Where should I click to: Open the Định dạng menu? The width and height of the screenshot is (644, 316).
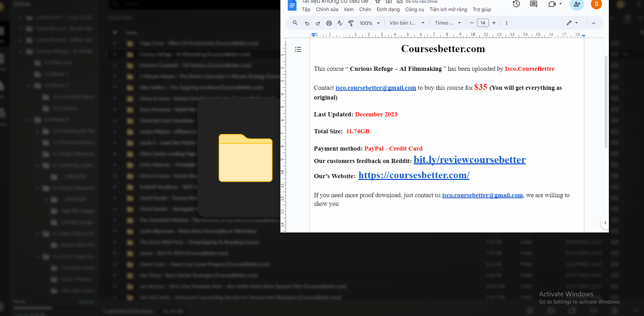coord(388,9)
